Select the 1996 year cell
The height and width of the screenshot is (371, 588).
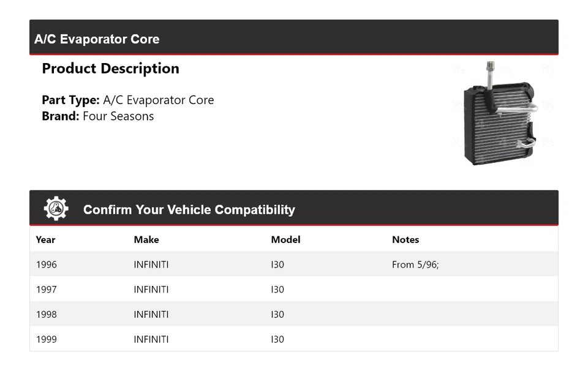(x=46, y=265)
